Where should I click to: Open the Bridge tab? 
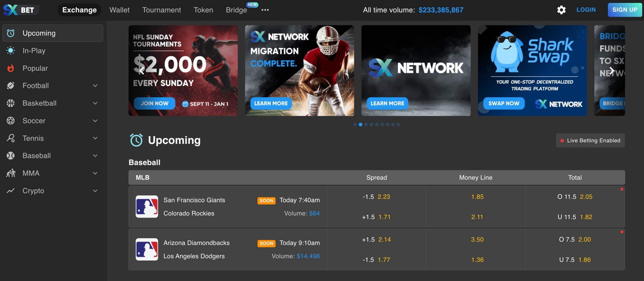coord(236,10)
